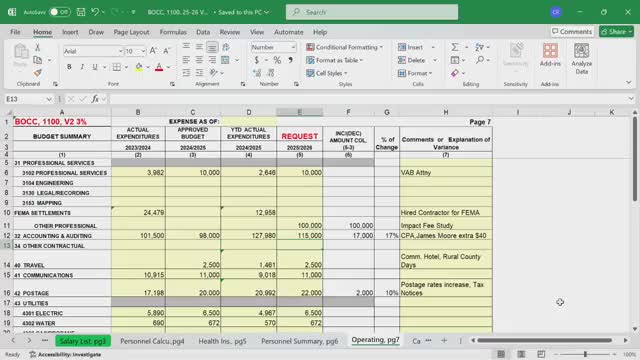Click in the Search box

pyautogui.click(x=372, y=12)
